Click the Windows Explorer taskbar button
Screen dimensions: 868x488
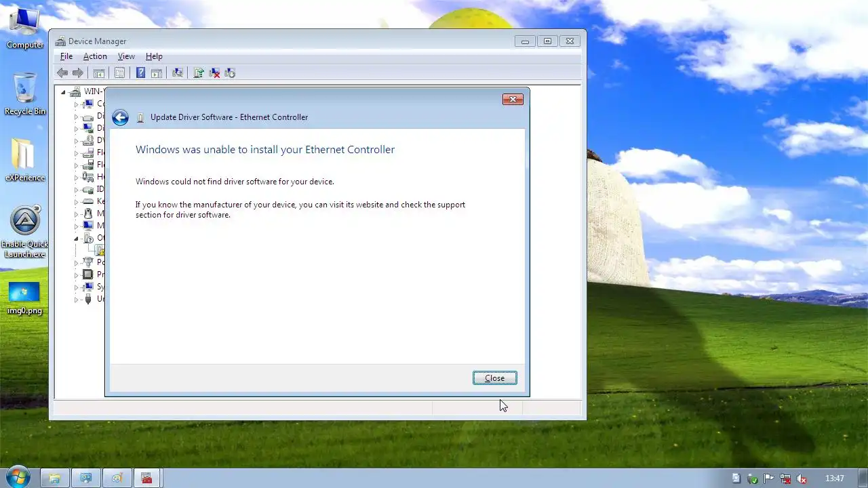(x=55, y=478)
